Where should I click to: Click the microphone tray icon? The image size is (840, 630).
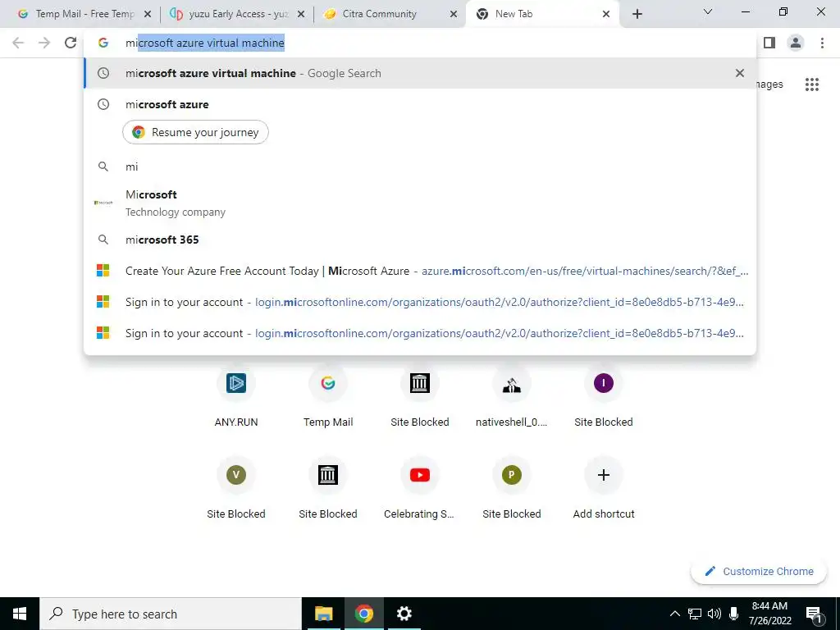coord(734,614)
